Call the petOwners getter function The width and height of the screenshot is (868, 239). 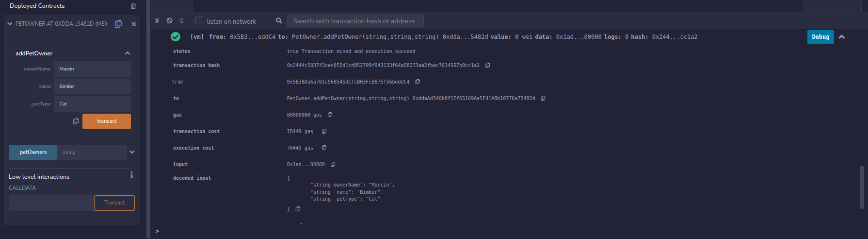[x=33, y=152]
